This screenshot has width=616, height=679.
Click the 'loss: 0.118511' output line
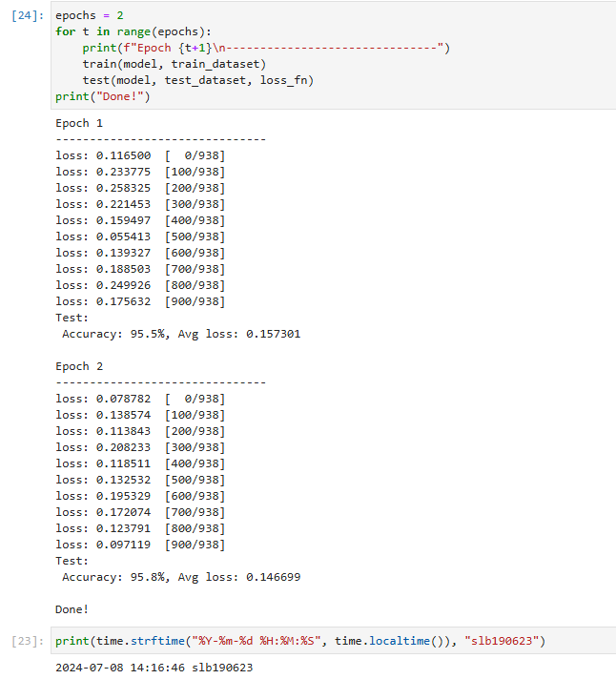click(x=140, y=463)
